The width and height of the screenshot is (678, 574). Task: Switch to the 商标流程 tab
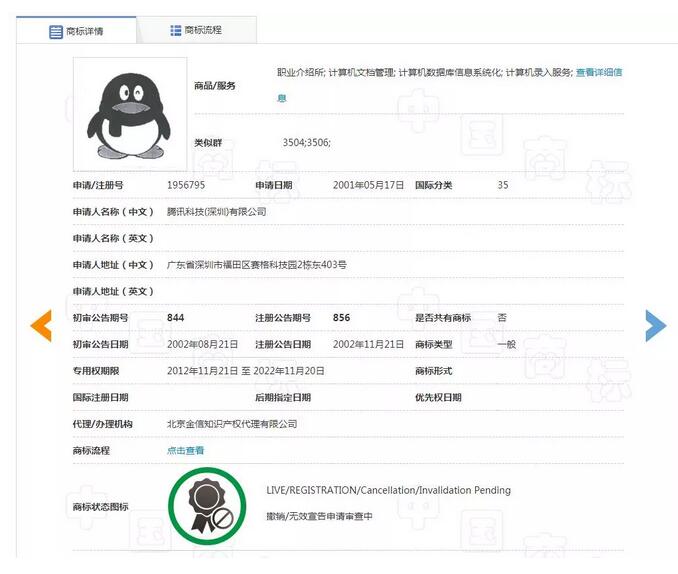[196, 30]
